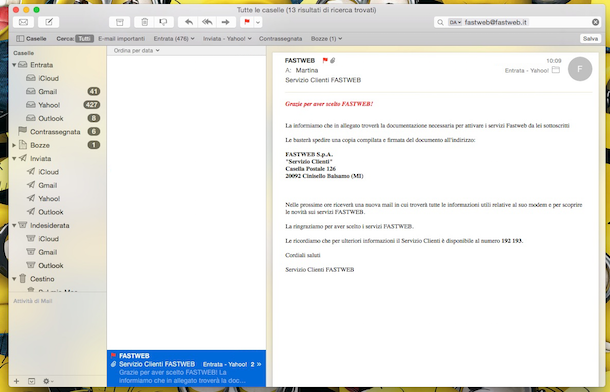Open the DA search token dropdown
Image resolution: width=610 pixels, height=392 pixels.
click(455, 22)
